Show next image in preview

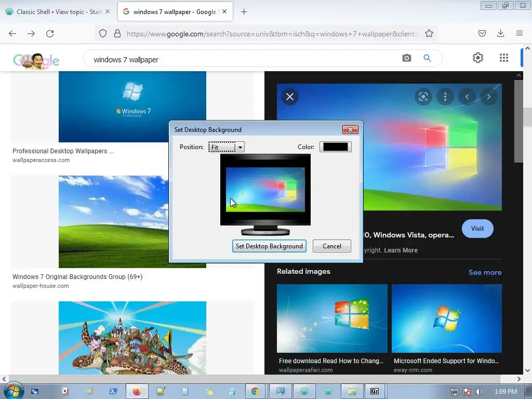point(488,97)
